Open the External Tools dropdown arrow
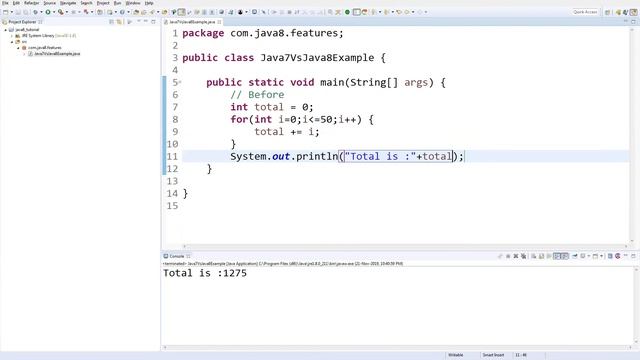The height and width of the screenshot is (360, 640). [67, 12]
